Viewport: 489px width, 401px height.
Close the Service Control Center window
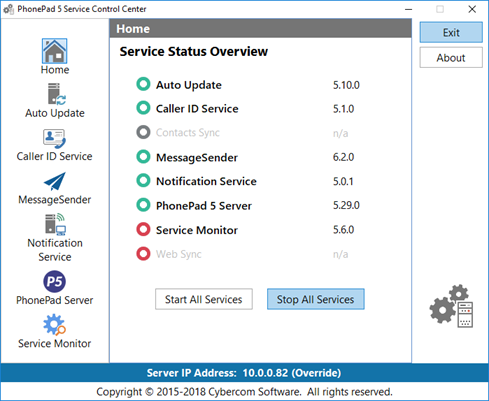(x=472, y=9)
